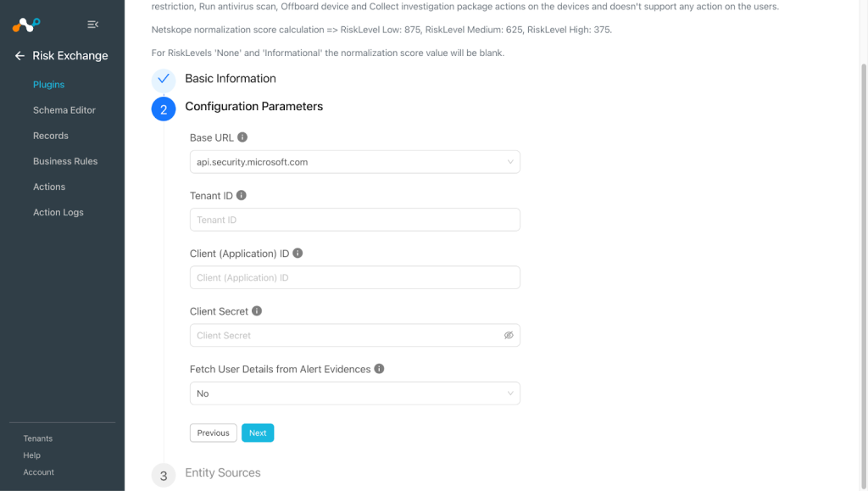Toggle Client Secret visibility eye icon
Screen dimensions: 868x491
[x=509, y=336]
